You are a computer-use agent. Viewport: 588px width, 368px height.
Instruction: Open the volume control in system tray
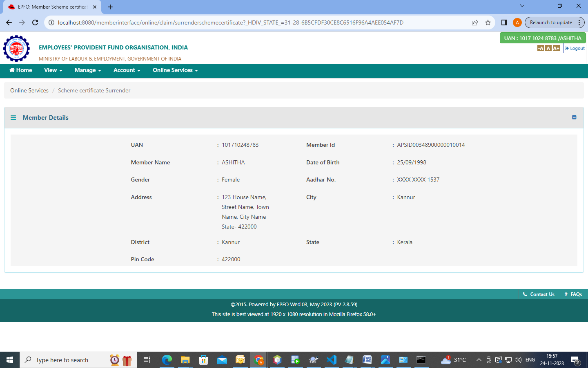click(x=518, y=360)
